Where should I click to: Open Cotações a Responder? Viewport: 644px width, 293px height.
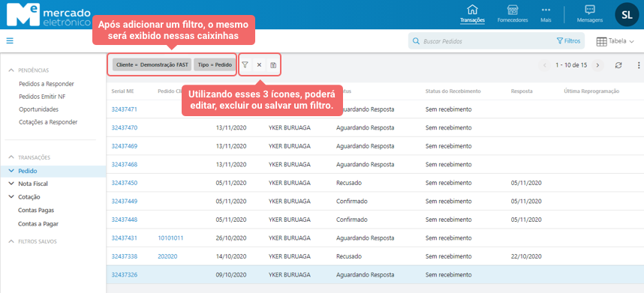tap(48, 122)
